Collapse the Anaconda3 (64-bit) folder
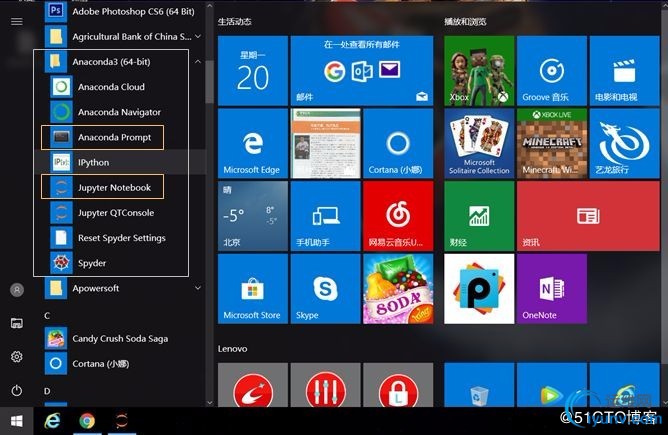 (197, 61)
